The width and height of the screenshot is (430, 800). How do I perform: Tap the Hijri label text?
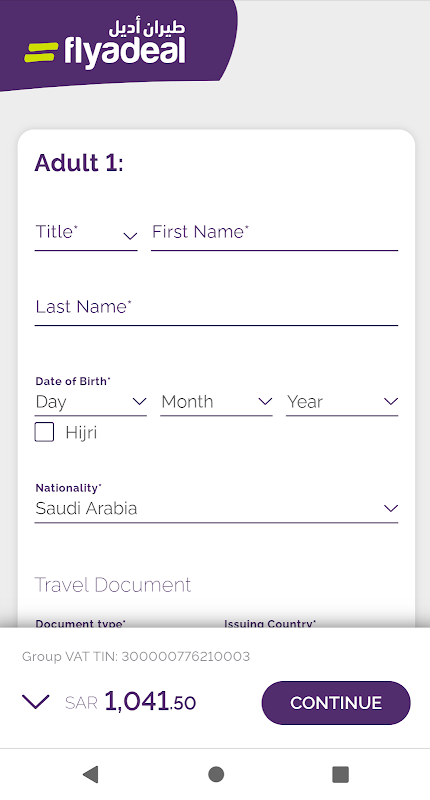81,433
